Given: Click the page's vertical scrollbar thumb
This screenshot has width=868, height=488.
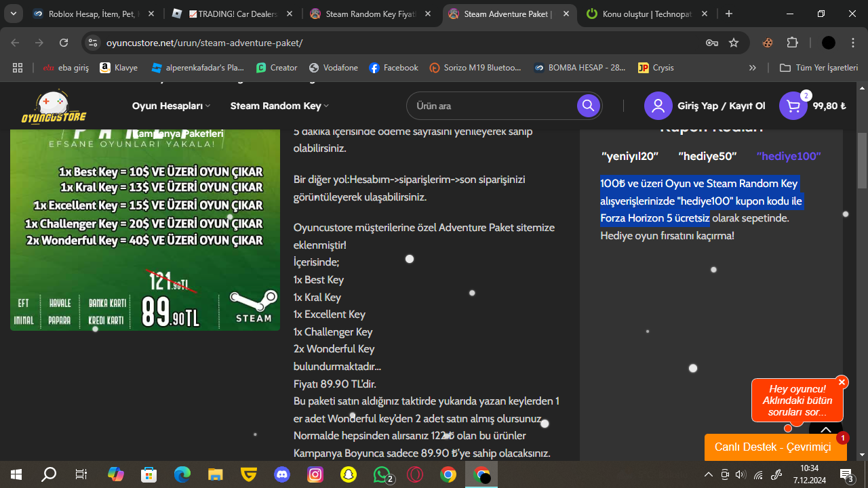Looking at the screenshot, I should pyautogui.click(x=862, y=159).
